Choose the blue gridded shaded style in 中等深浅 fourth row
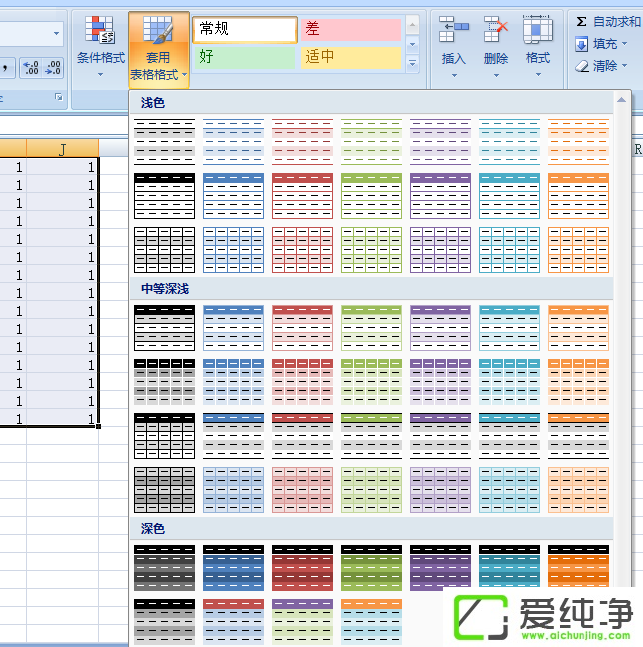The image size is (643, 647). tap(233, 490)
